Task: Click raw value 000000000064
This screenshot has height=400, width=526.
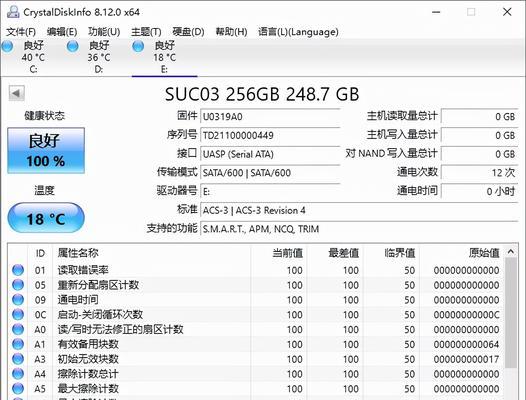Action: click(466, 344)
